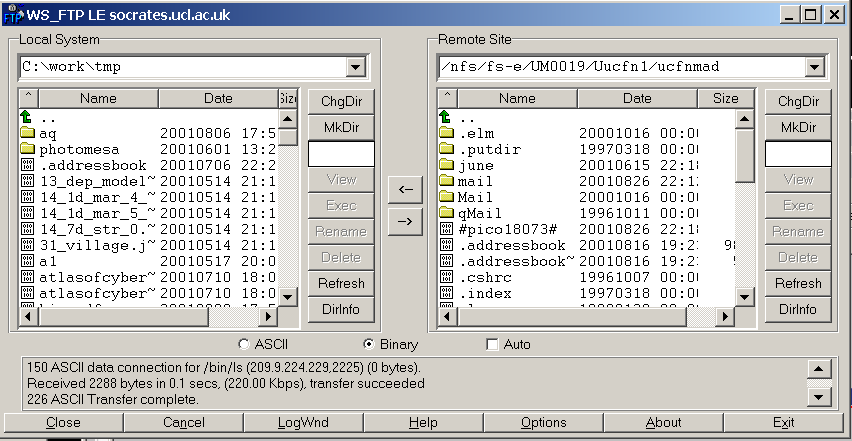This screenshot has height=441, width=852.
Task: Click the local MkDir button
Action: [341, 128]
